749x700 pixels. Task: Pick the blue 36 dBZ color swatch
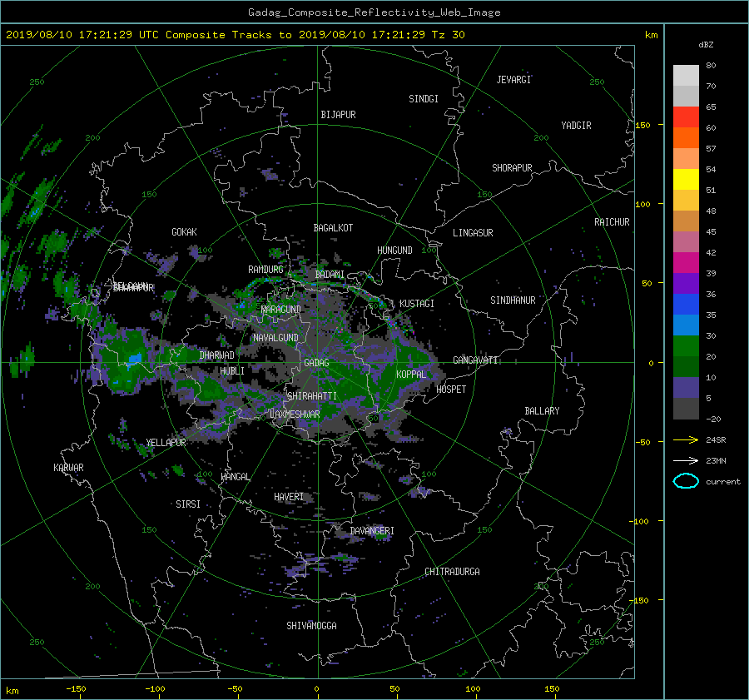[x=686, y=304]
